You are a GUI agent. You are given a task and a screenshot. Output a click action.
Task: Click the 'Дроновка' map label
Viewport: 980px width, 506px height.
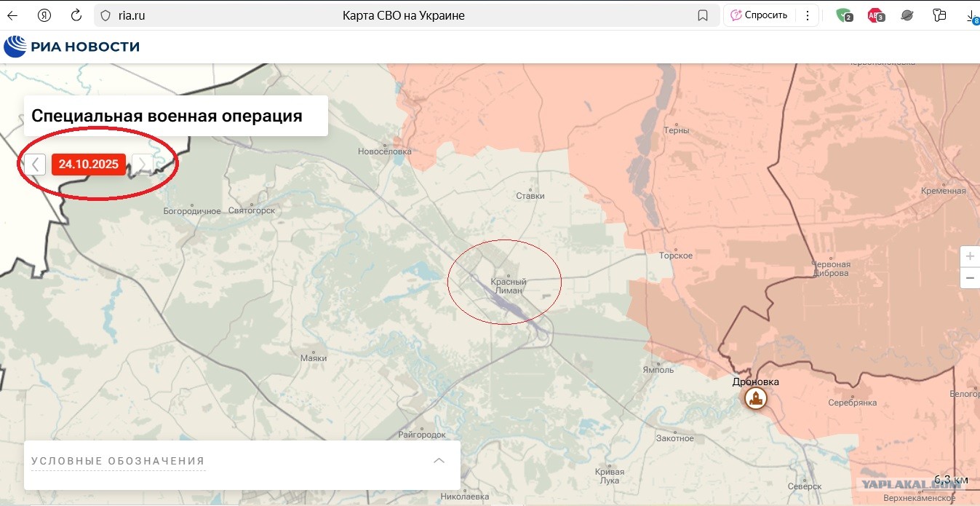pos(755,382)
